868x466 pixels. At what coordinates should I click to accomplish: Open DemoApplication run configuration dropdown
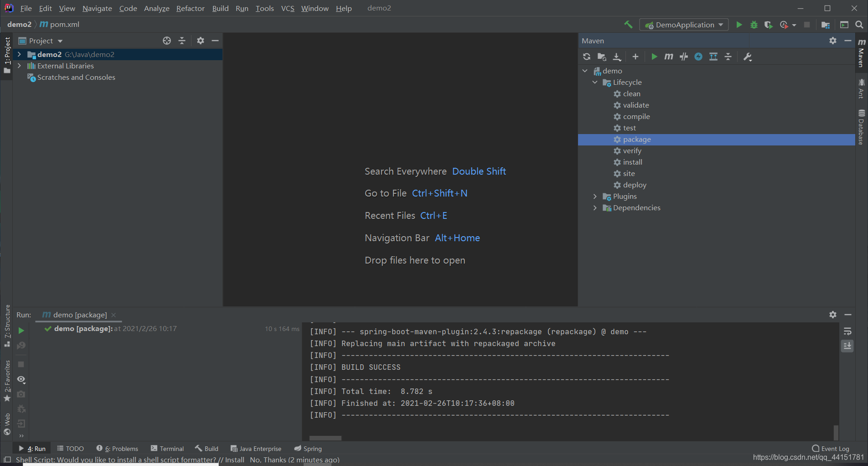coord(684,25)
